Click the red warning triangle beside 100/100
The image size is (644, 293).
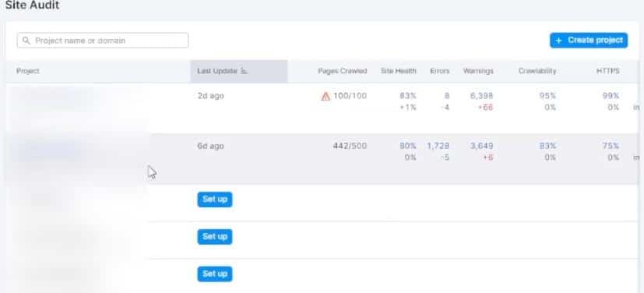coord(326,96)
